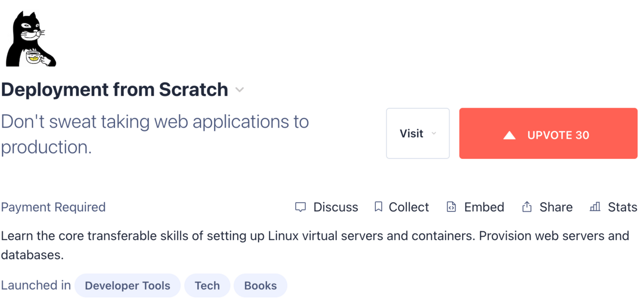This screenshot has height=305, width=644.
Task: Select the Developer Tools topic tag
Action: click(x=128, y=286)
